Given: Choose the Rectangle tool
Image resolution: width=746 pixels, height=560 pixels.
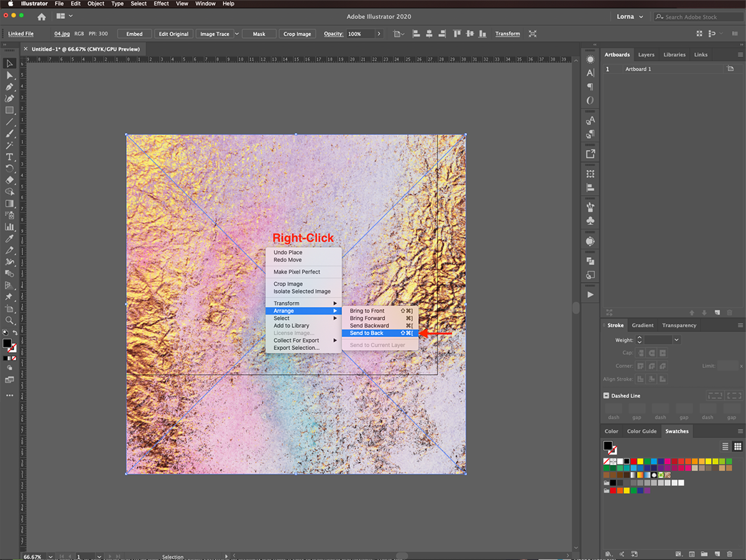Looking at the screenshot, I should [x=9, y=111].
